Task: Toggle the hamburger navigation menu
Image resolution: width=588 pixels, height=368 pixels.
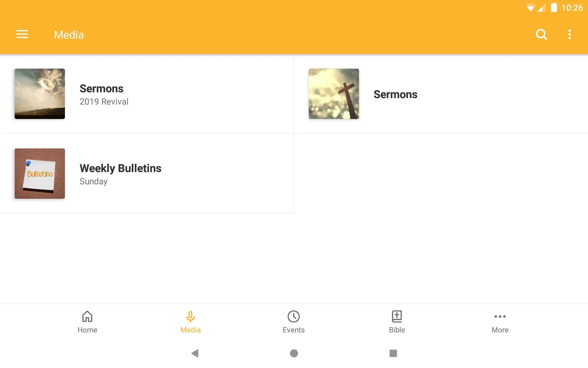Action: tap(22, 34)
